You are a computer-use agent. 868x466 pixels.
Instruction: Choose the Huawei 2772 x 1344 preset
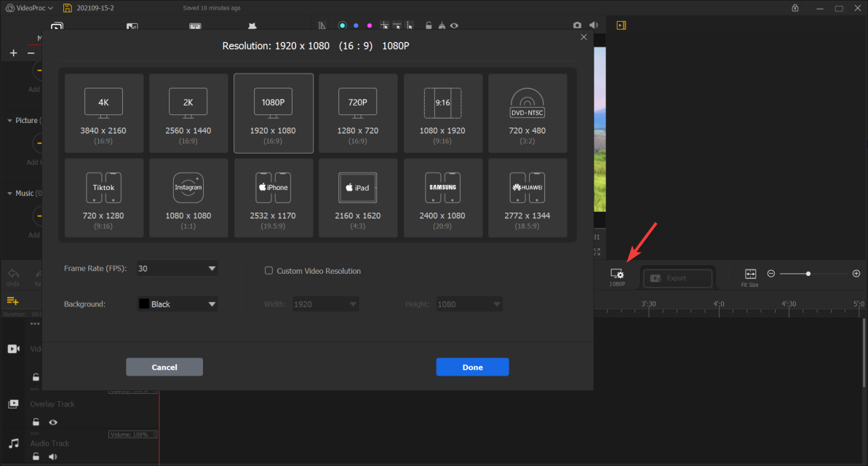pyautogui.click(x=527, y=198)
